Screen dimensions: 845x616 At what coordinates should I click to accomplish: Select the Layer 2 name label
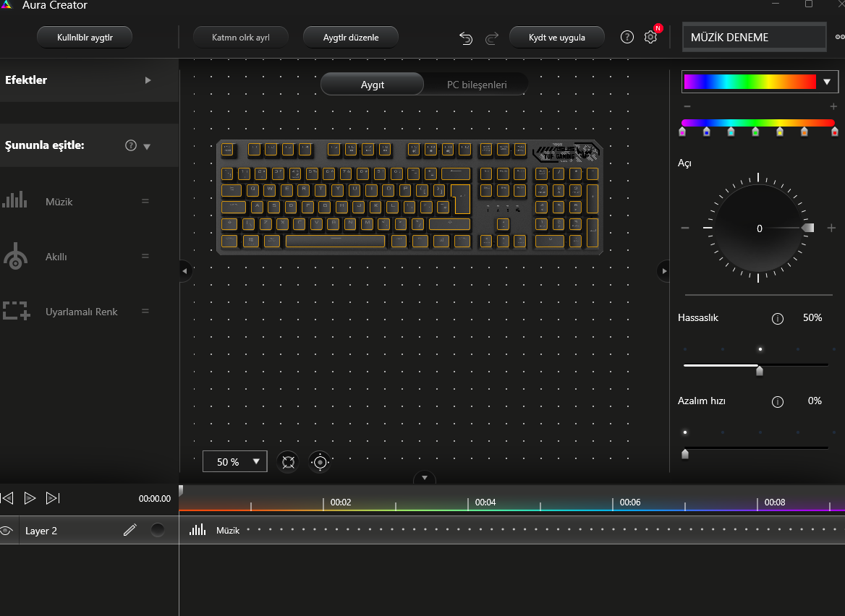(41, 531)
